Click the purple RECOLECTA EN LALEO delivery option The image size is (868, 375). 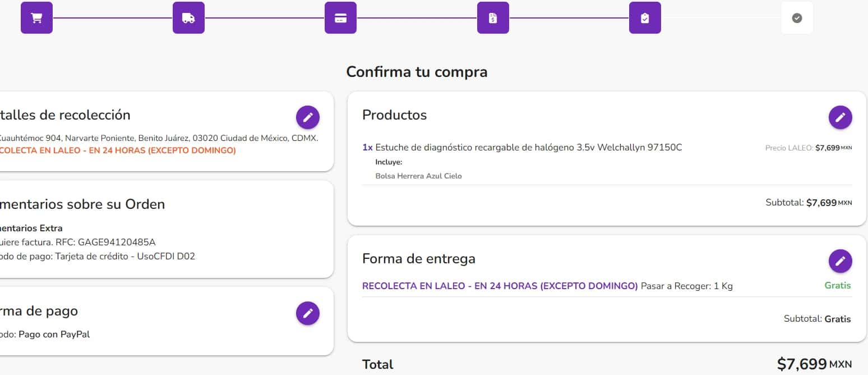500,286
